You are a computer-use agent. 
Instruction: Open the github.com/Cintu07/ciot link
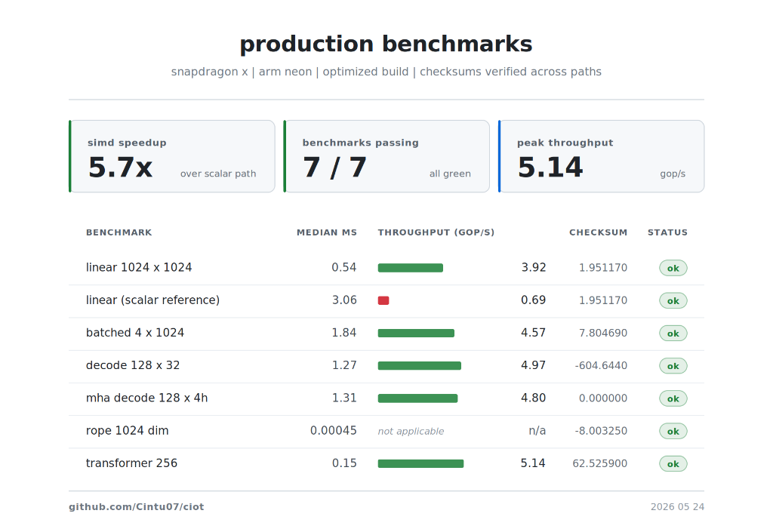(x=136, y=507)
